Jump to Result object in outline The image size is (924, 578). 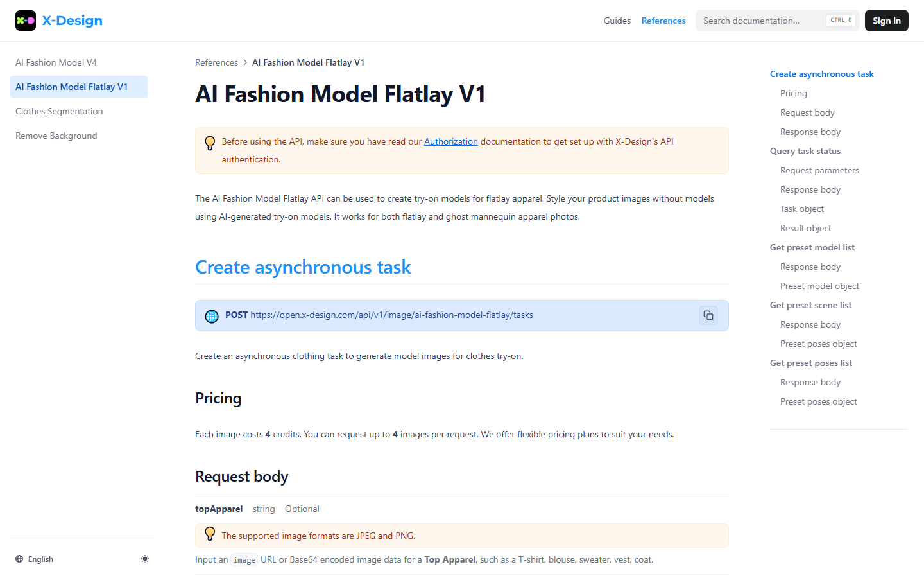click(x=806, y=228)
